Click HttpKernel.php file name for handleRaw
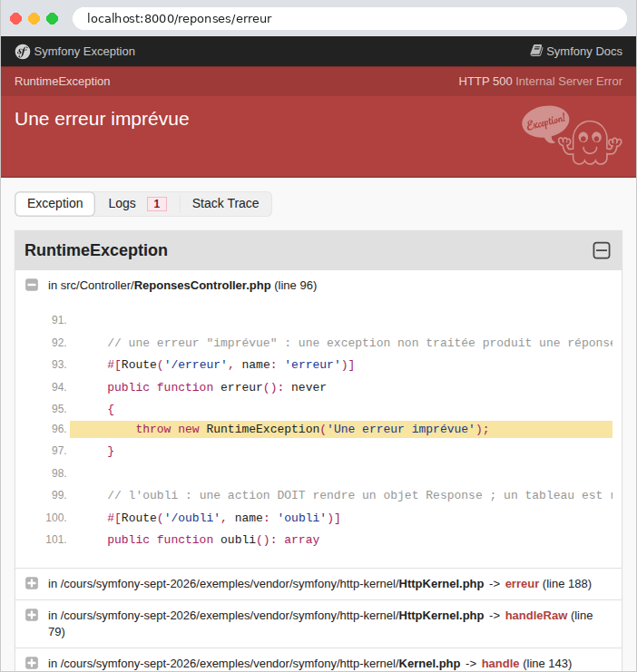637x672 pixels. click(441, 616)
